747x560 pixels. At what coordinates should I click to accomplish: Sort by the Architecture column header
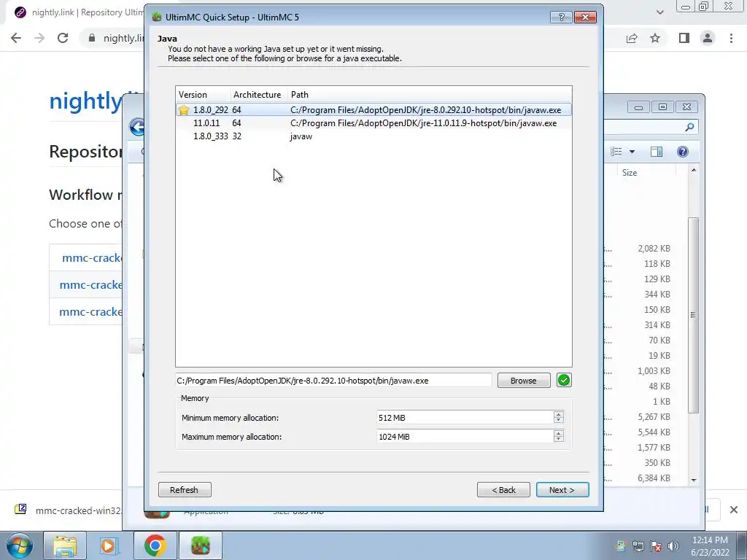(x=259, y=95)
